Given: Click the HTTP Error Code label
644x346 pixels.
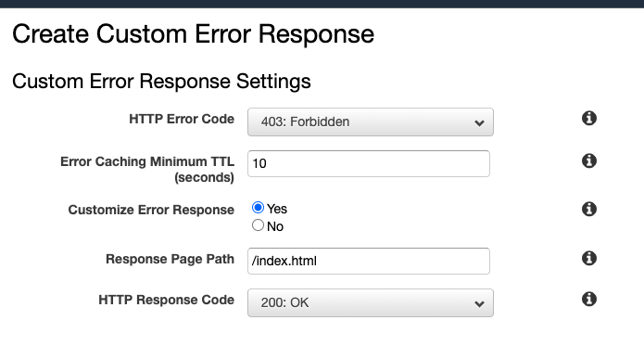Looking at the screenshot, I should pos(182,119).
